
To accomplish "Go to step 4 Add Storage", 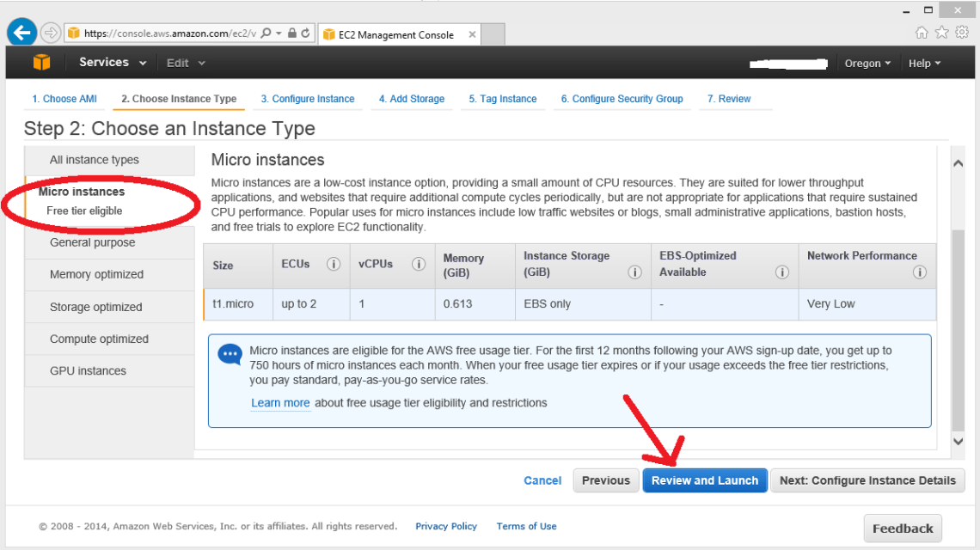I will click(411, 99).
